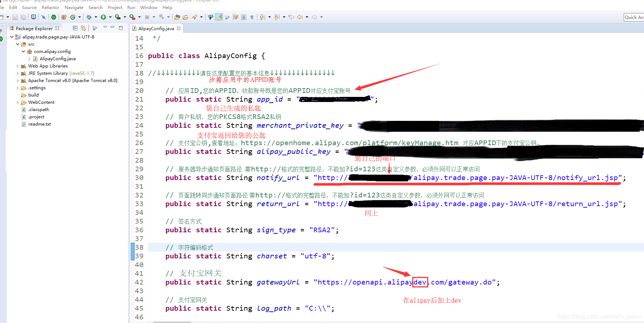
Task: Select the build folder
Action: point(33,95)
